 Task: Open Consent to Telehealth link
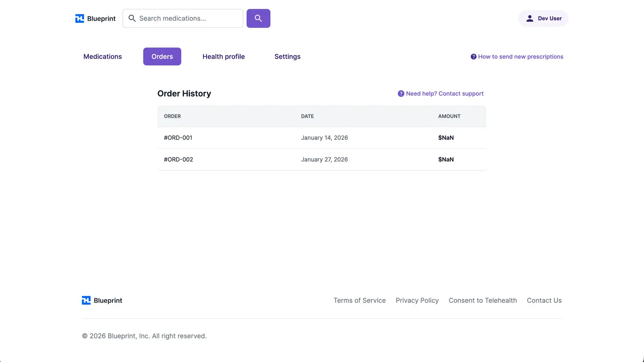(x=483, y=300)
